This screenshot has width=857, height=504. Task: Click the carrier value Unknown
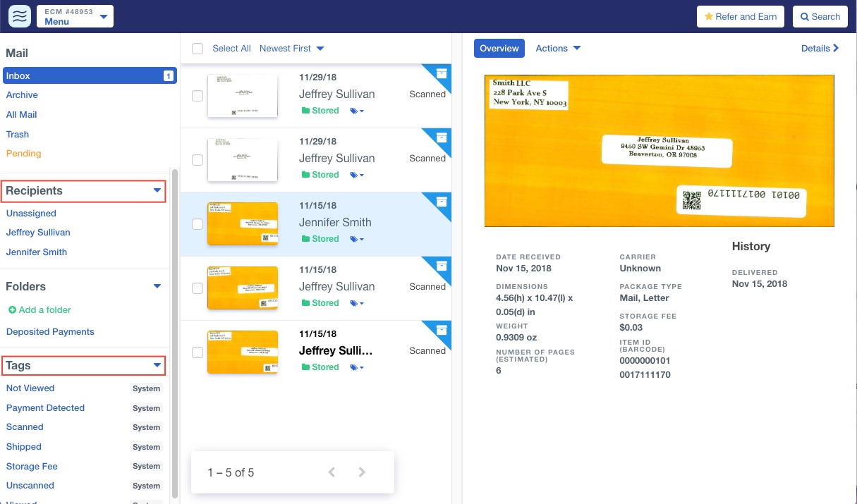(x=640, y=269)
